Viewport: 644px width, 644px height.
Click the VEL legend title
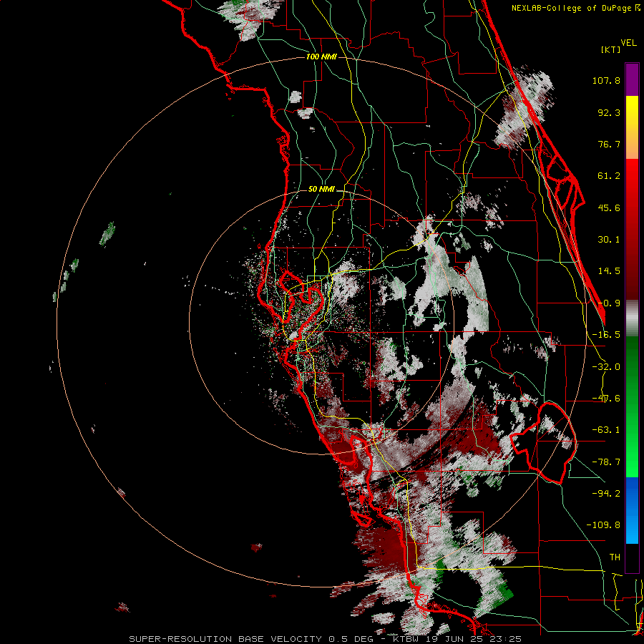click(628, 43)
